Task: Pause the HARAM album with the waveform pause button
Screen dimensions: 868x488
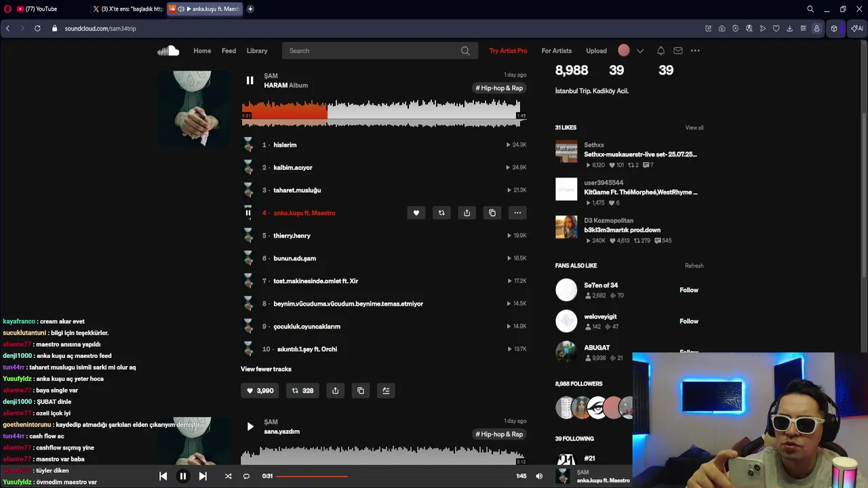Action: (250, 81)
